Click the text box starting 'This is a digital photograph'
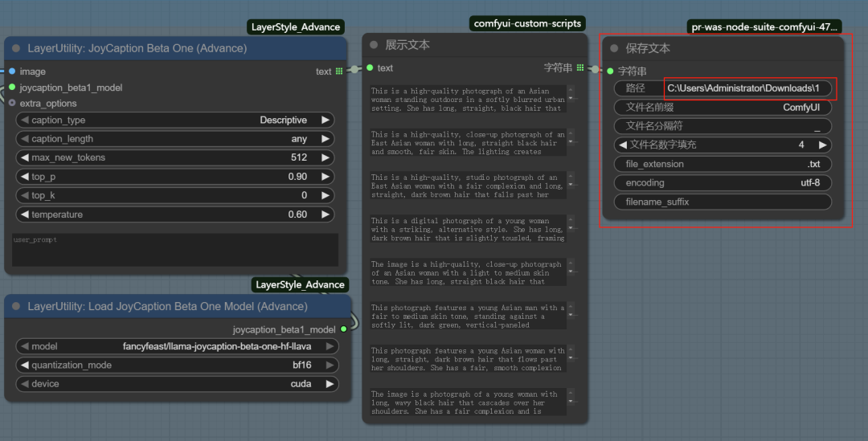The height and width of the screenshot is (441, 868). click(x=469, y=229)
